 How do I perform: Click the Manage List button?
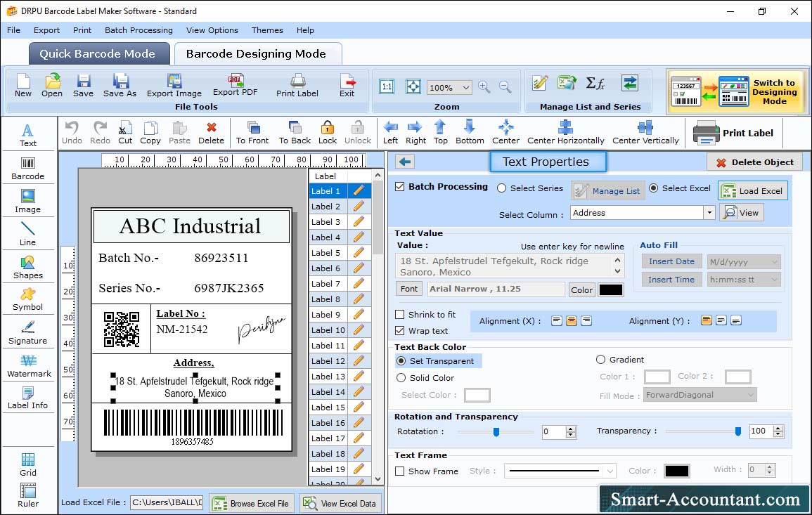608,190
